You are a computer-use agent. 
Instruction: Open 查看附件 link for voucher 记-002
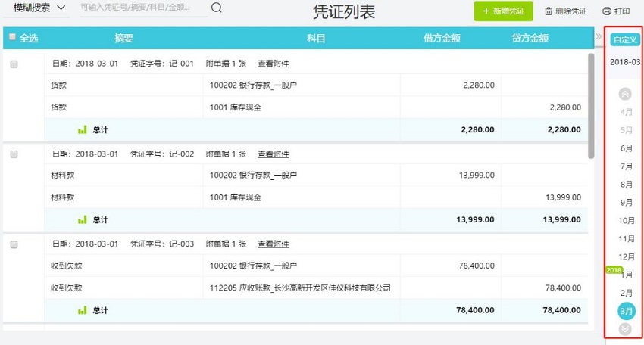click(x=273, y=154)
